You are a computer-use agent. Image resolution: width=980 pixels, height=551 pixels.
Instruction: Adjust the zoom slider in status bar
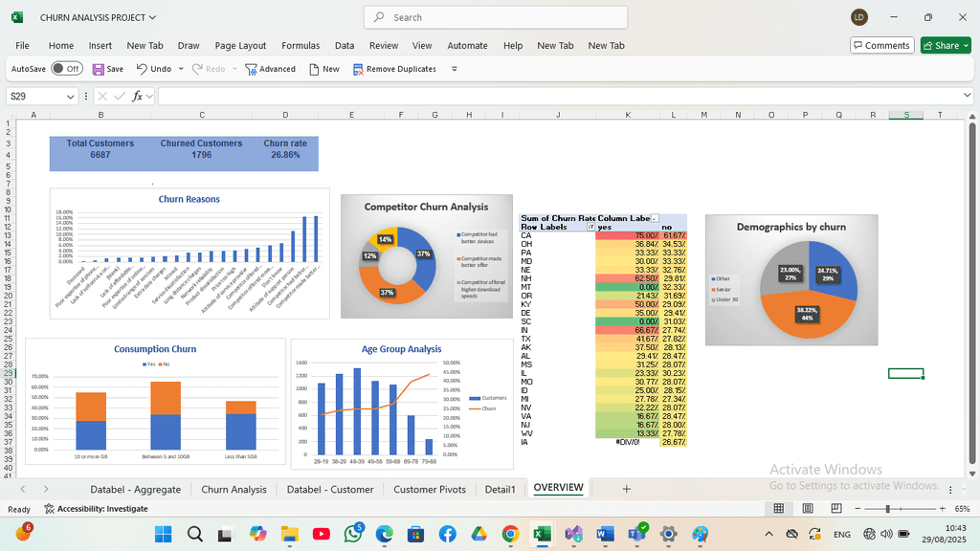point(888,509)
